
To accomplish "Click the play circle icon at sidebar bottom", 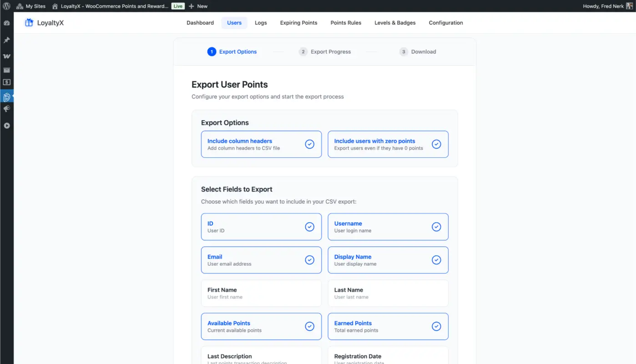I will point(6,126).
